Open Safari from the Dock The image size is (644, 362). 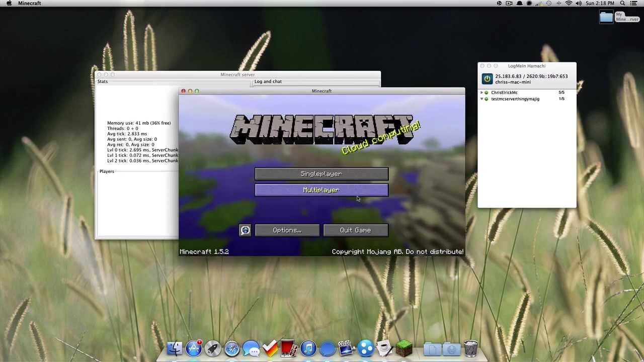click(232, 348)
